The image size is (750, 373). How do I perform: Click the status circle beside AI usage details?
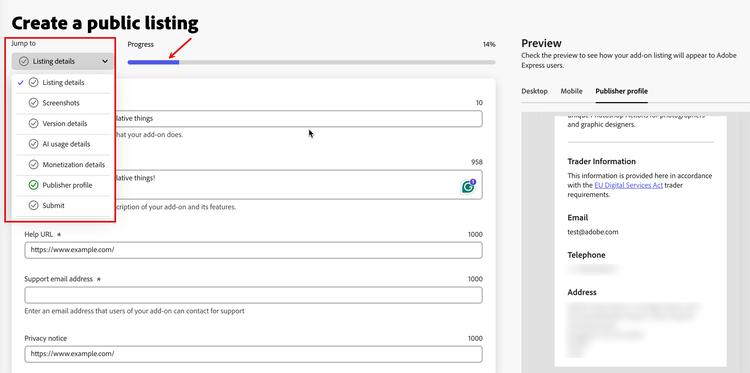pos(33,144)
